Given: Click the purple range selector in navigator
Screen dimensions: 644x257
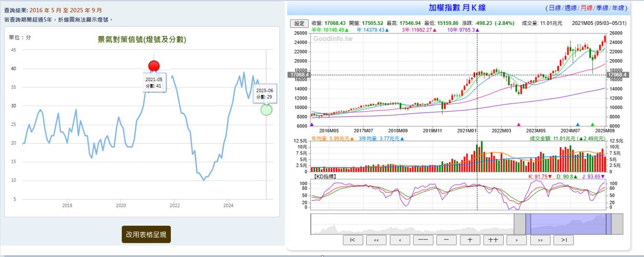Looking at the screenshot, I should coord(568,224).
